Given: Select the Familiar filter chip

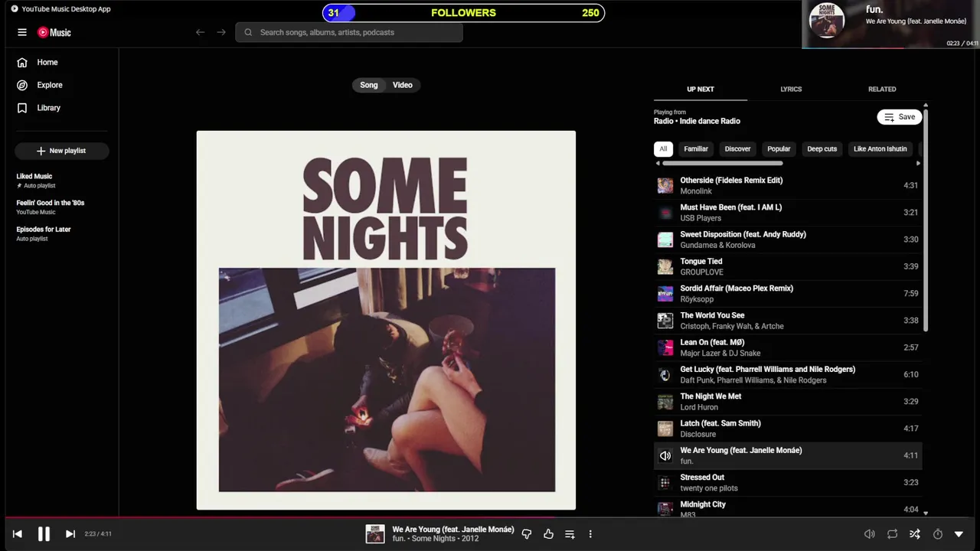Looking at the screenshot, I should coord(696,148).
